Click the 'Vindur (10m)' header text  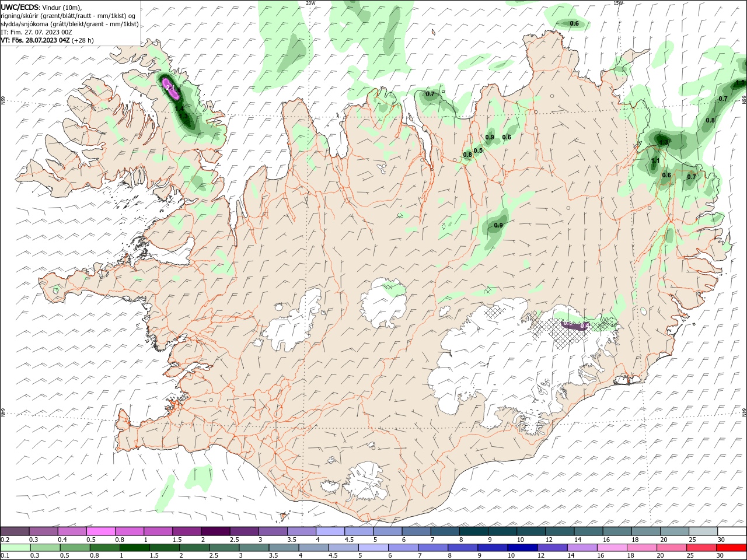[62, 8]
